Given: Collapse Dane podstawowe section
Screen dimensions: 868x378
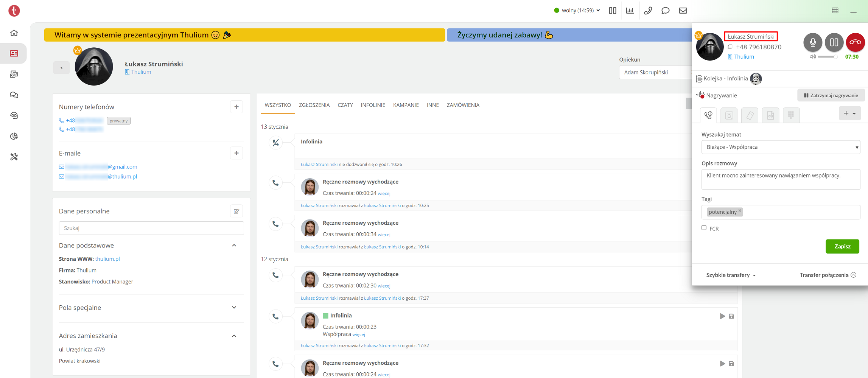Looking at the screenshot, I should tap(234, 246).
